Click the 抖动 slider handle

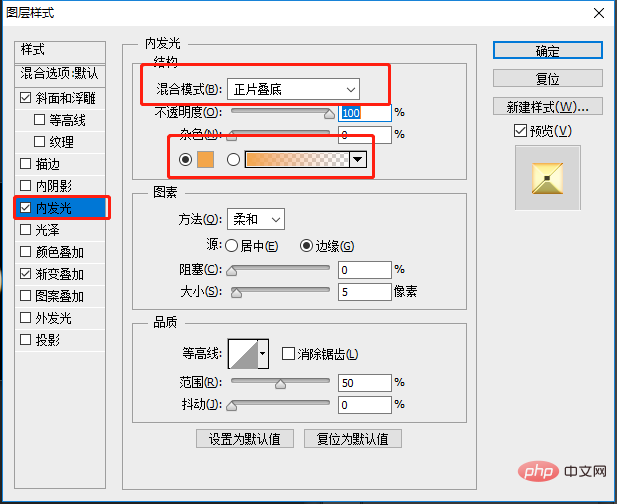[x=232, y=406]
